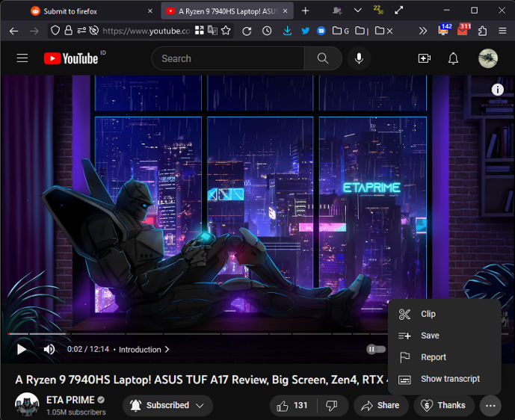This screenshot has height=420, width=515.
Task: Select Report from the menu
Action: click(445, 357)
